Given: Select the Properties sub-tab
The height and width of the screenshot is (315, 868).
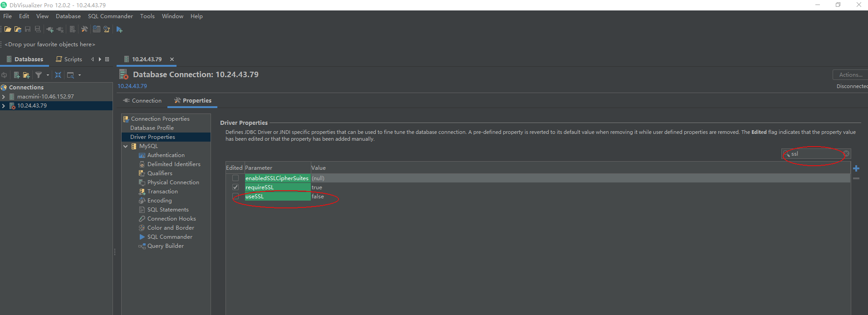Looking at the screenshot, I should [192, 100].
